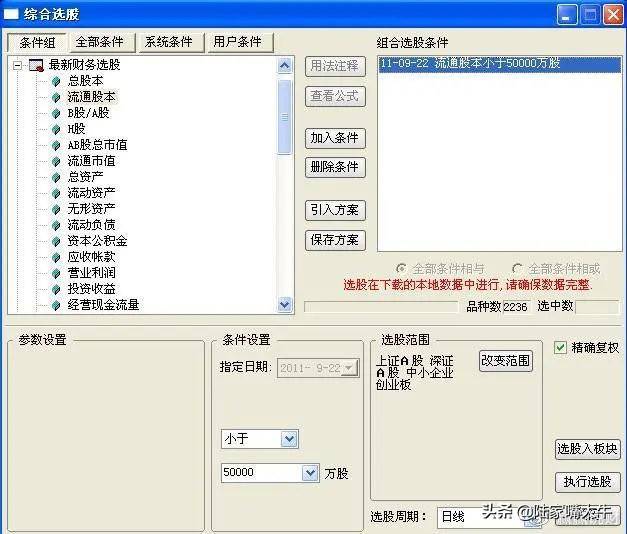Select the 营业利润 tree item
This screenshot has height=534, width=627.
coord(92,273)
